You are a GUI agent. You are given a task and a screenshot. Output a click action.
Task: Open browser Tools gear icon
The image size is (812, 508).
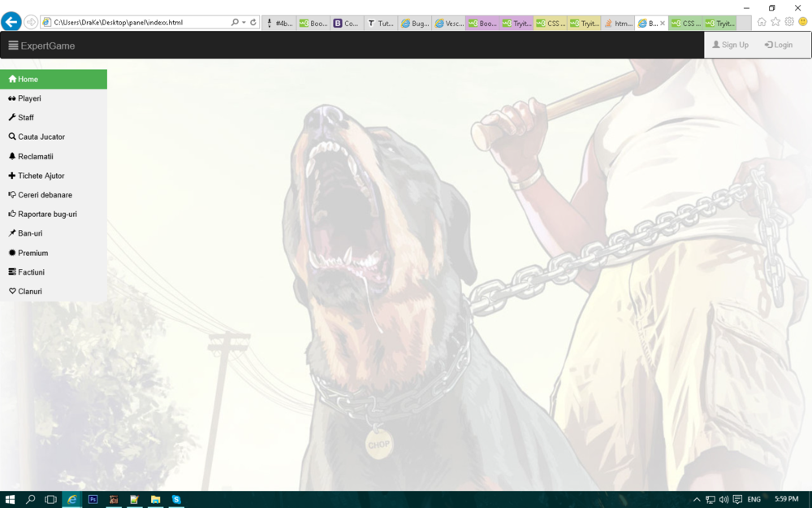click(x=789, y=22)
